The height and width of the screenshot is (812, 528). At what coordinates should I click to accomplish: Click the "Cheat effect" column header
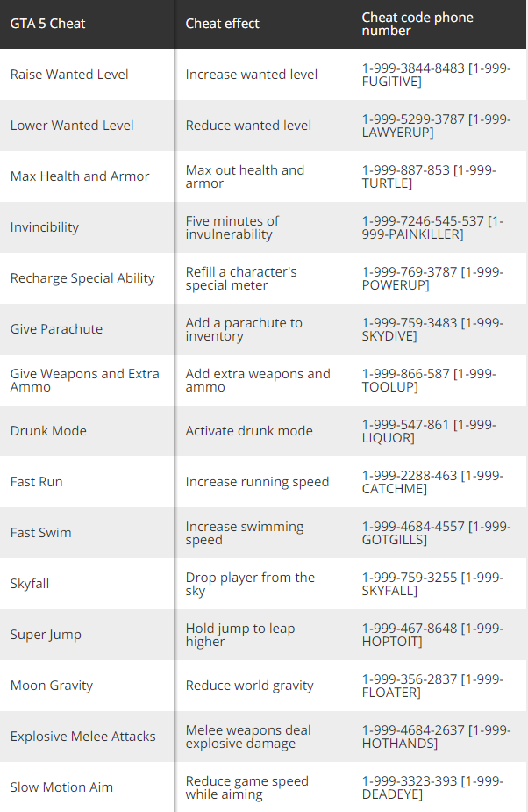coord(222,24)
